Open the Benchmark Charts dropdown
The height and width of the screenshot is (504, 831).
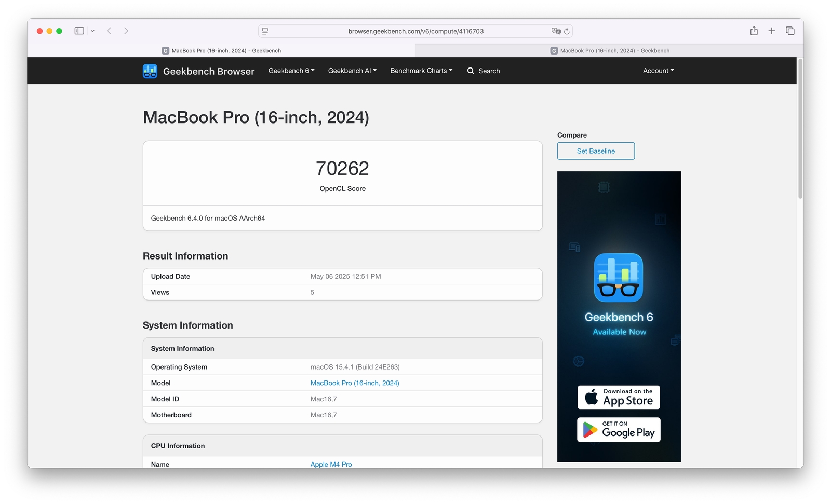[x=421, y=71]
